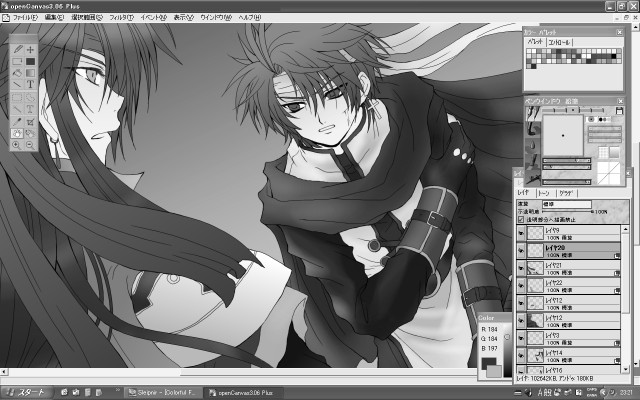Toggle visibility eye of レイヤ22
This screenshot has height=400, width=640.
tap(521, 286)
